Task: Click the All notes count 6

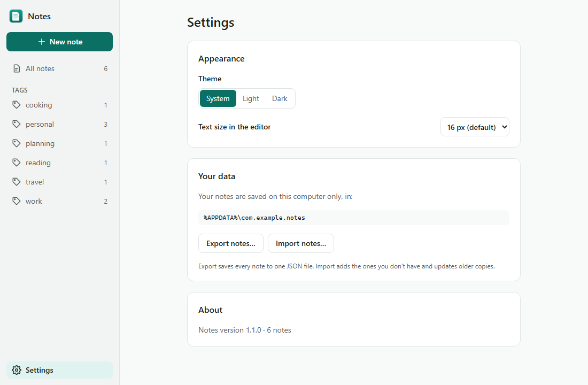Action: pyautogui.click(x=106, y=68)
